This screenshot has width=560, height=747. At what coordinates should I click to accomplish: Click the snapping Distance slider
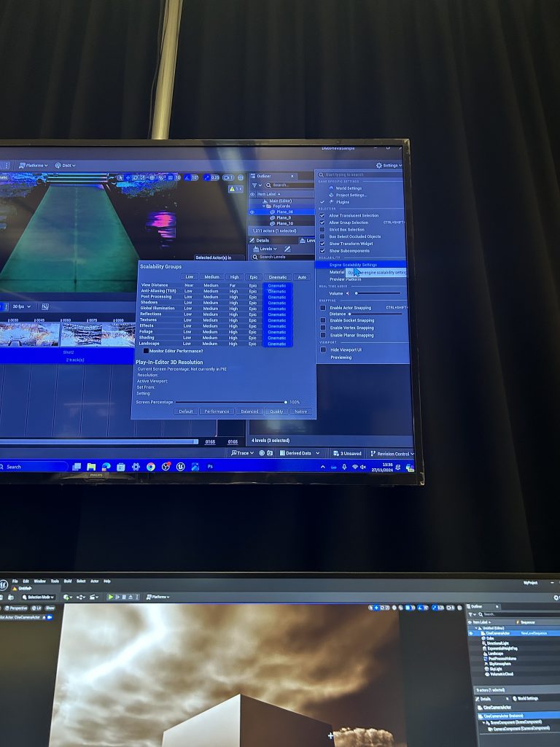[x=376, y=314]
